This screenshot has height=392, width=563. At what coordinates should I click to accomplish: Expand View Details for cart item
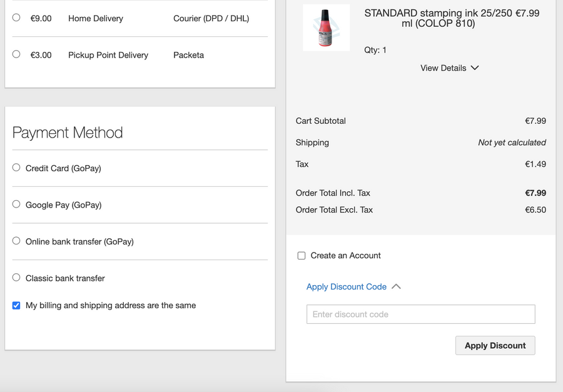pos(443,68)
